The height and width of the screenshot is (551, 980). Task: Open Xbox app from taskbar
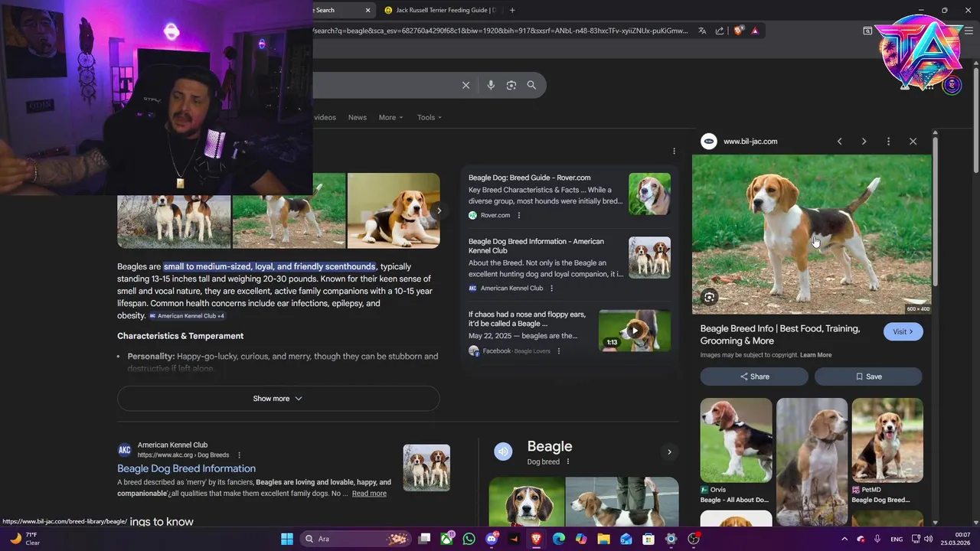coord(447,539)
